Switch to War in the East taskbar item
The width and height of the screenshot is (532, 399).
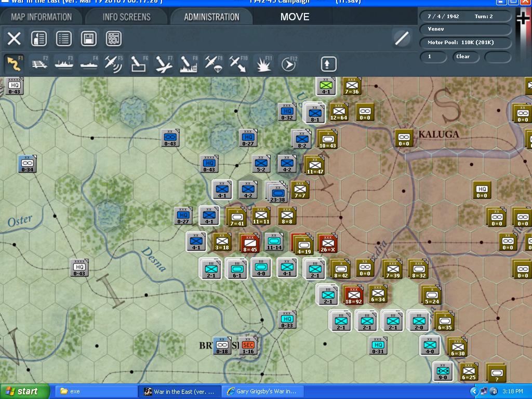pos(180,392)
